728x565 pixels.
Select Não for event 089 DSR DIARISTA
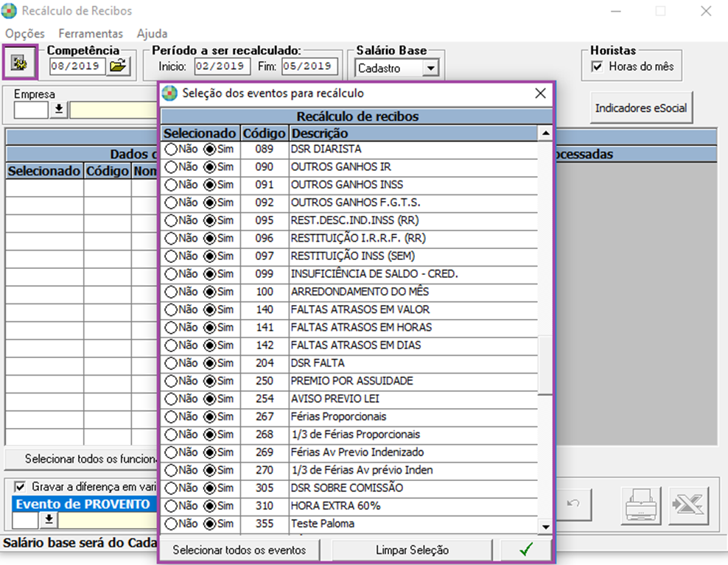point(171,149)
